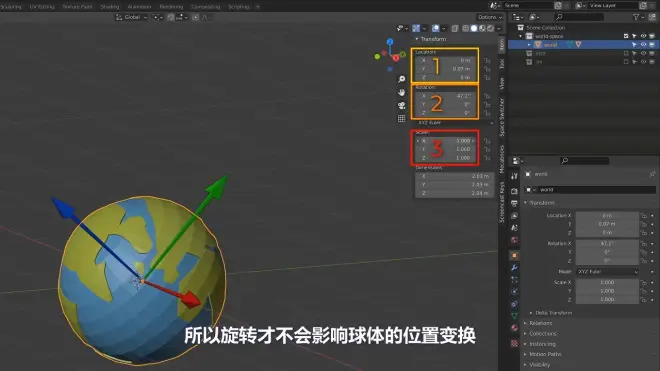Viewport: 660px width, 371px height.
Task: Open the Material properties tab icon
Action: 514,328
